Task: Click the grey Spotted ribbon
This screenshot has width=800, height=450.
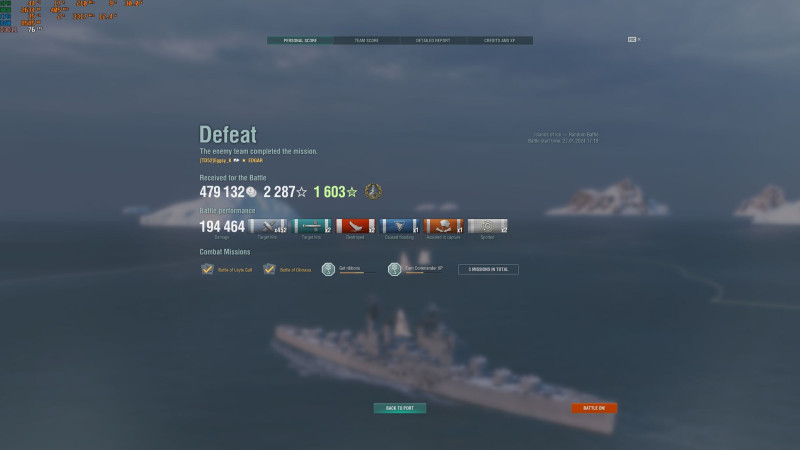Action: coord(487,226)
